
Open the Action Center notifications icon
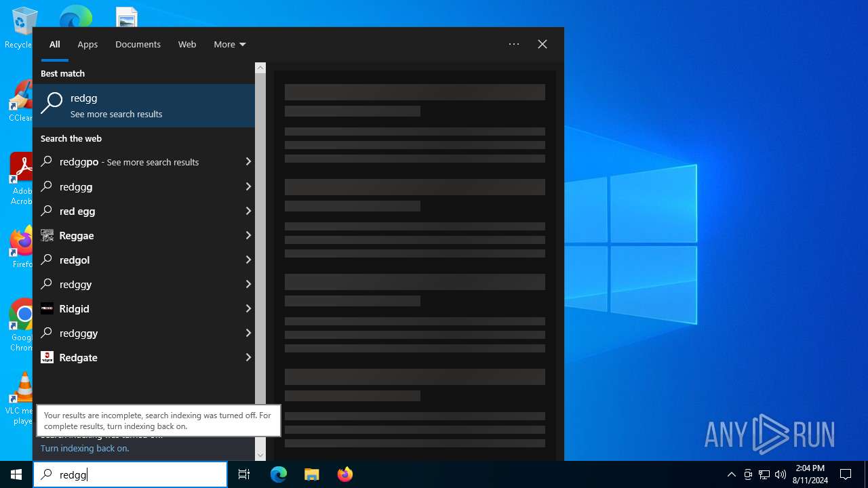pos(846,474)
